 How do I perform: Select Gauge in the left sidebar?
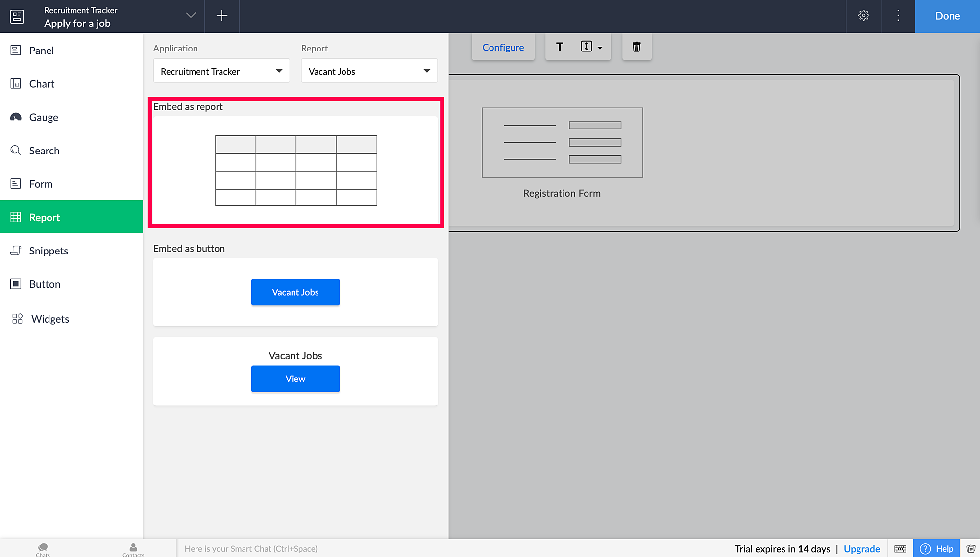pyautogui.click(x=44, y=117)
